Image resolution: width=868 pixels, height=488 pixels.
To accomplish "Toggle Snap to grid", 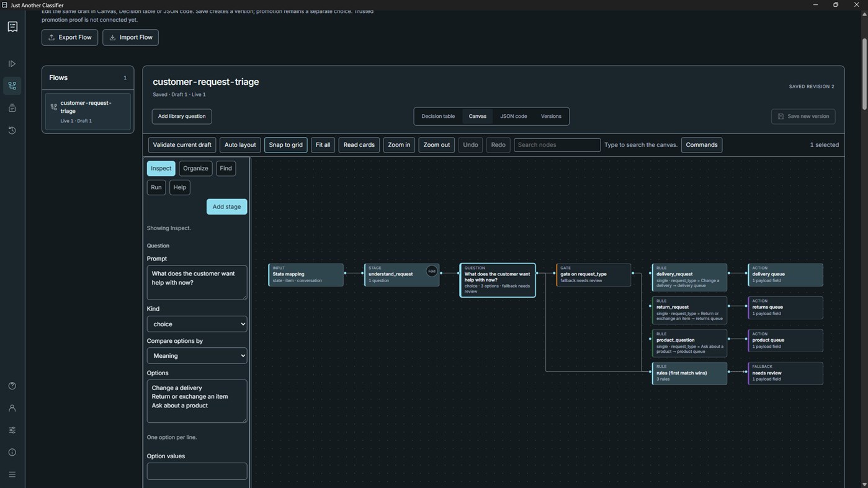I will click(x=285, y=145).
